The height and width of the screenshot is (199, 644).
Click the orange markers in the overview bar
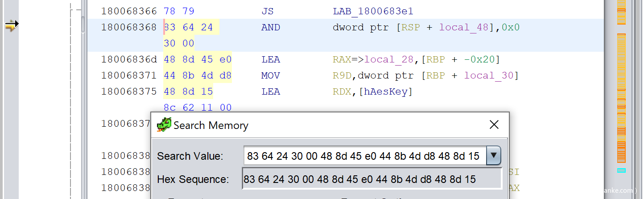(621, 98)
